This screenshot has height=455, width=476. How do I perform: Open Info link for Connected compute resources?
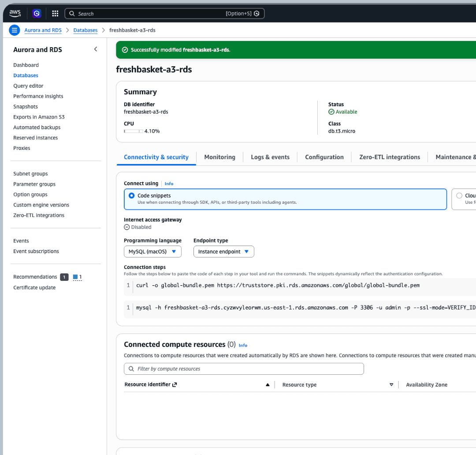243,345
